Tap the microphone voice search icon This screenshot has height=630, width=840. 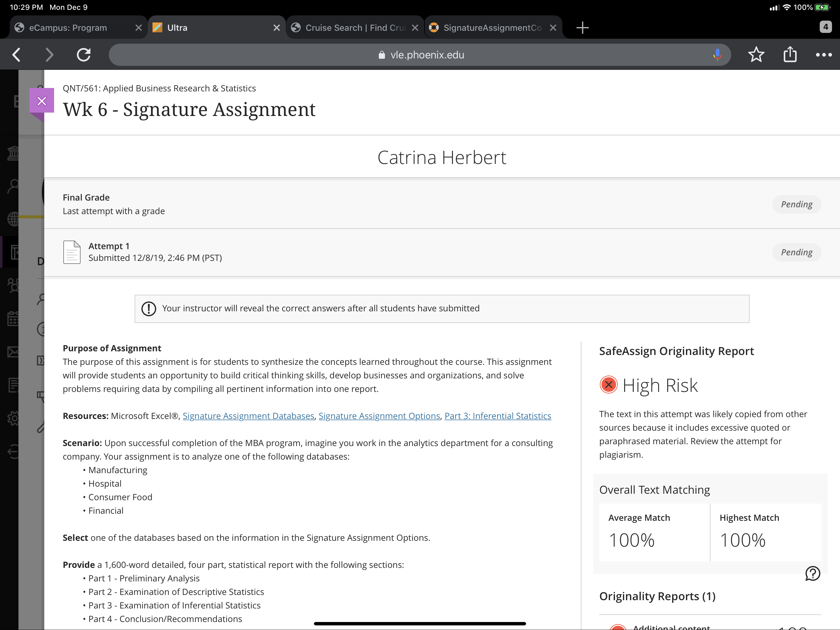717,55
